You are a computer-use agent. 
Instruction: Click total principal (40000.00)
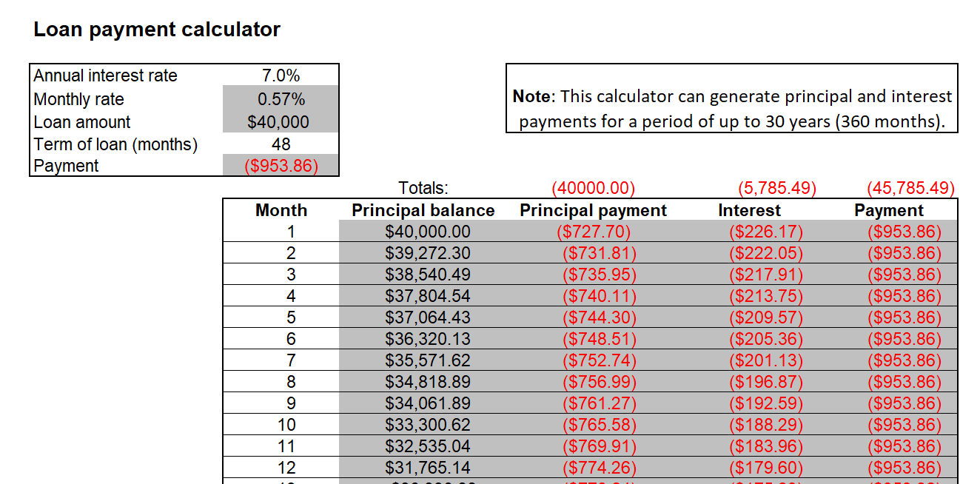(x=593, y=188)
